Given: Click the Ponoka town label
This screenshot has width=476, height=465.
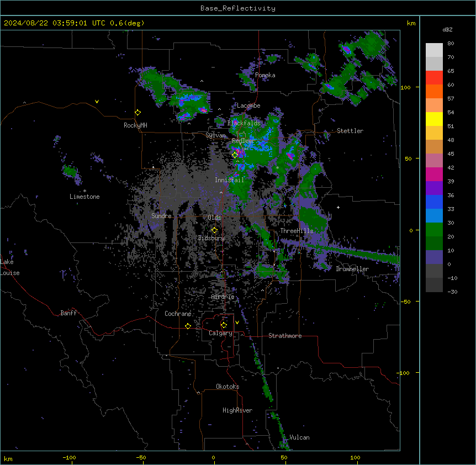Looking at the screenshot, I should (265, 75).
